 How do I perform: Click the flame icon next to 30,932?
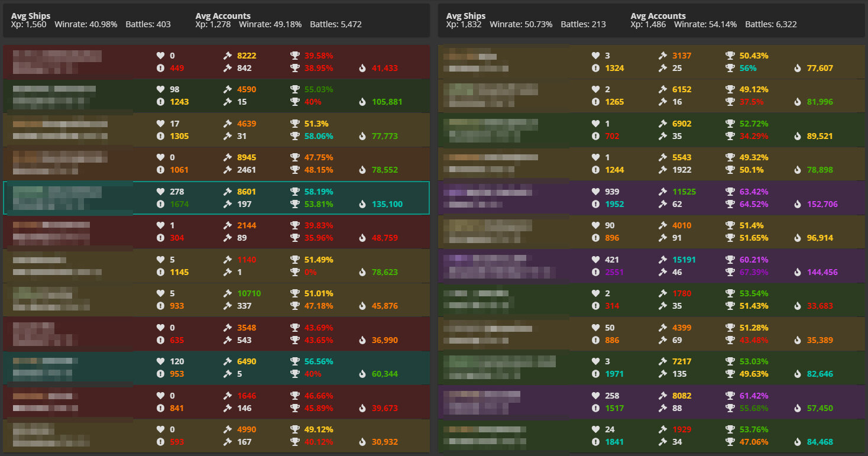tap(362, 442)
